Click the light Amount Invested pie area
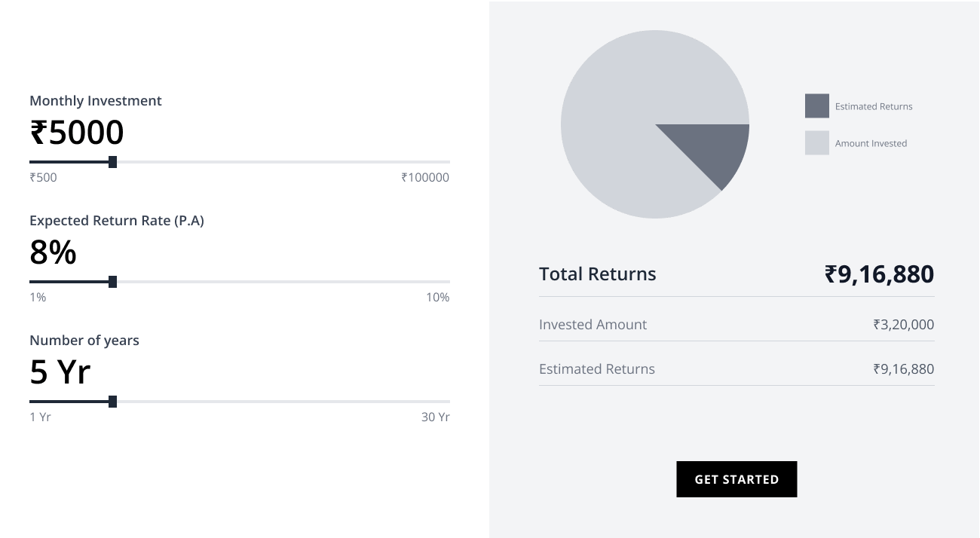Screen dimensions: 980x538 coord(618,121)
